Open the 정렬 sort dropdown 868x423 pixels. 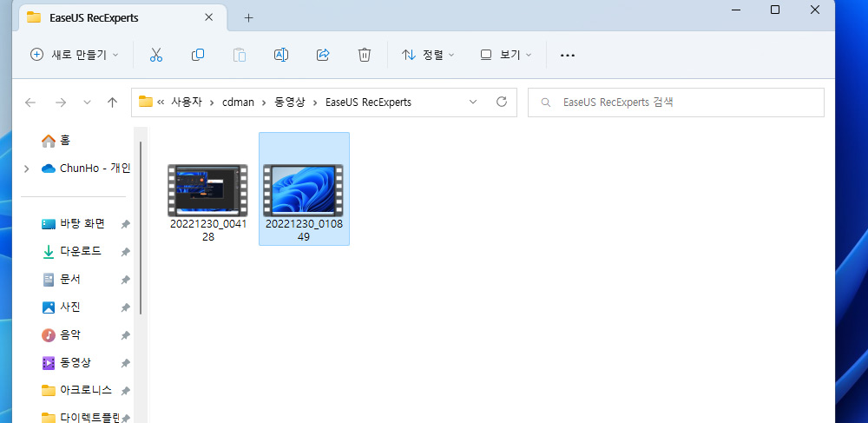tap(428, 55)
